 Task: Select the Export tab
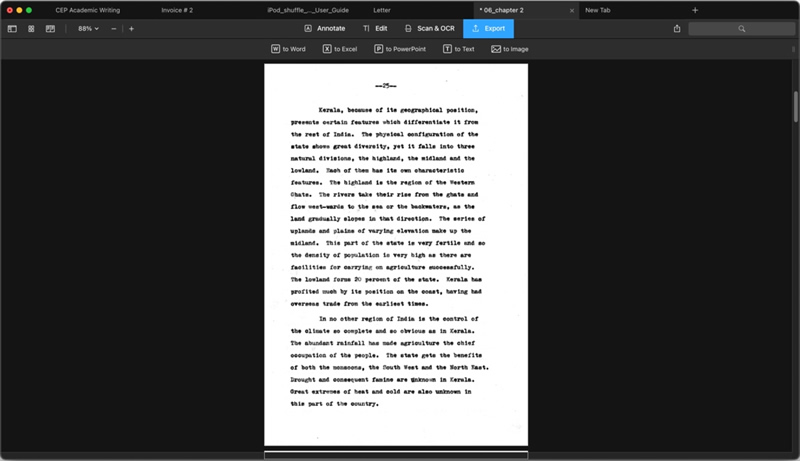[488, 29]
